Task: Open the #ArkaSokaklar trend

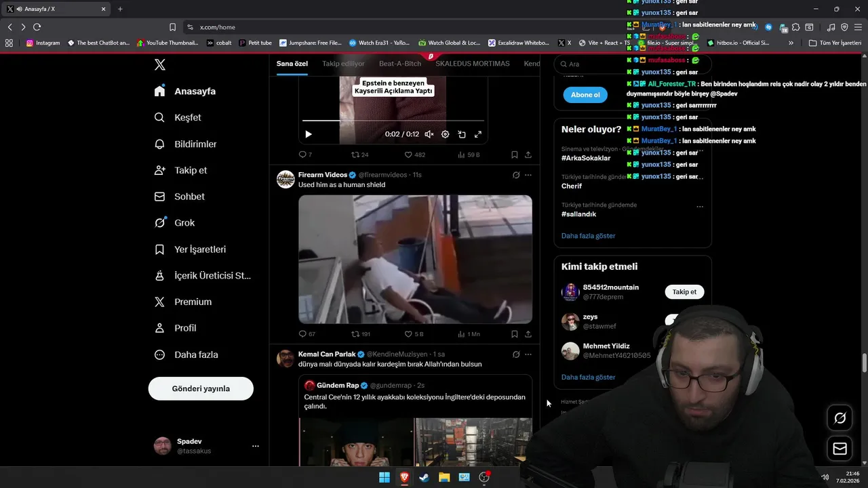Action: click(x=586, y=158)
